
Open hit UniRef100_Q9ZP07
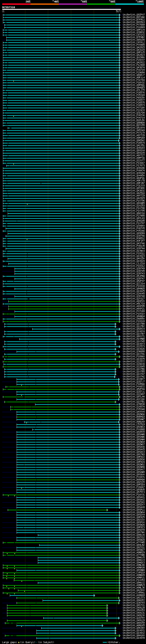[134, 15]
